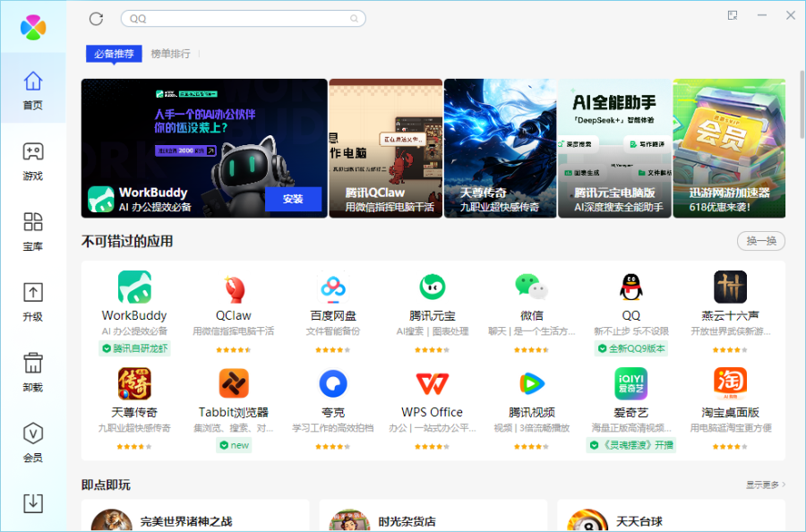806x532 pixels.
Task: Click 九职业超快感传奇 text under 天尊传奇 icon
Action: point(134,428)
